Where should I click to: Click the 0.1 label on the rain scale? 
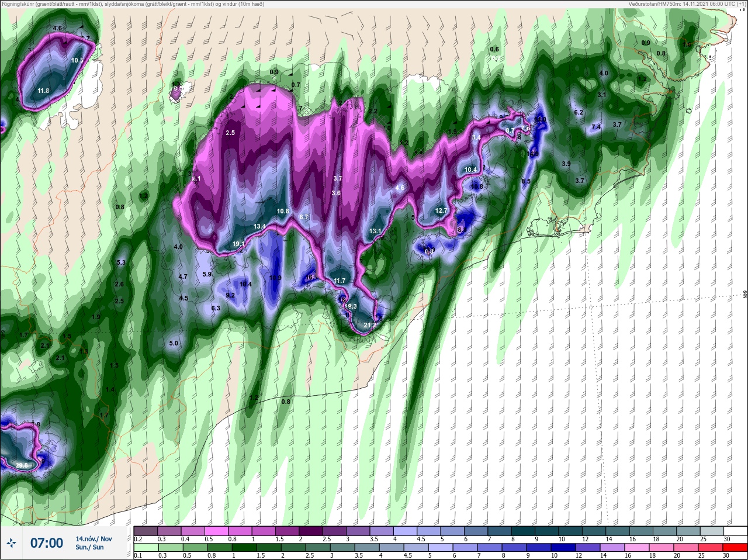pyautogui.click(x=138, y=555)
